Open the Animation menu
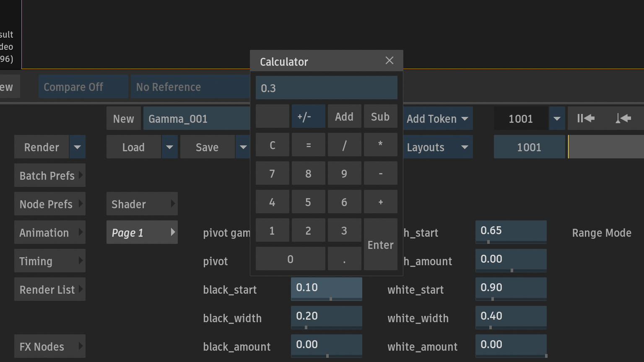This screenshot has width=644, height=362. click(50, 233)
